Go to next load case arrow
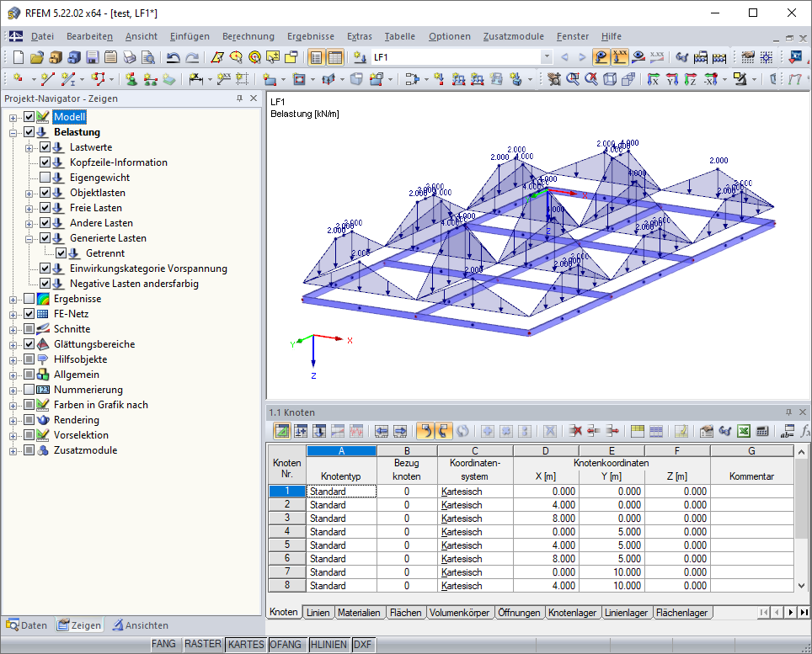This screenshot has width=812, height=654. click(x=582, y=57)
